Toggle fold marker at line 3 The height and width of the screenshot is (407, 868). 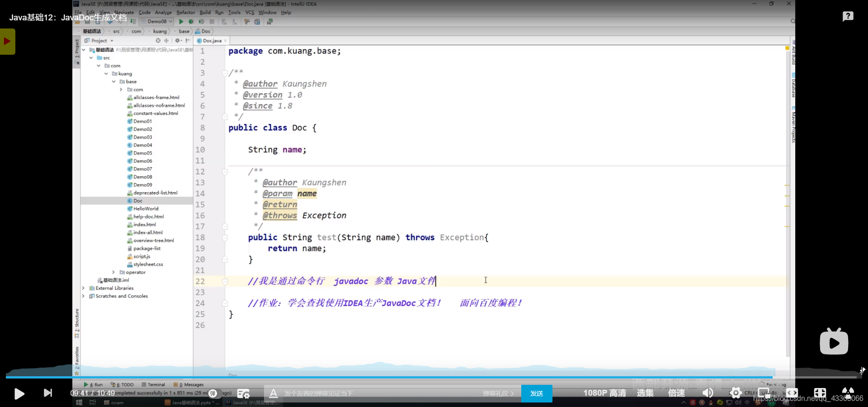point(225,73)
